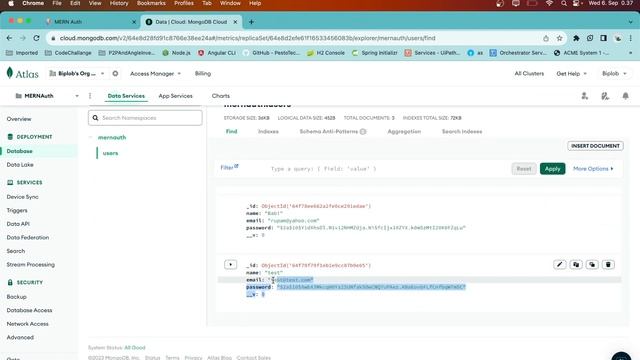The height and width of the screenshot is (360, 640).
Task: Open the Chrome History menu
Action: click(119, 3)
